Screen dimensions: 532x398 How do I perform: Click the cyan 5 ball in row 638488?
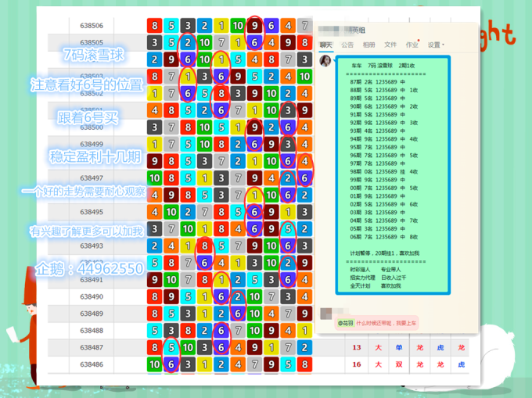click(154, 331)
